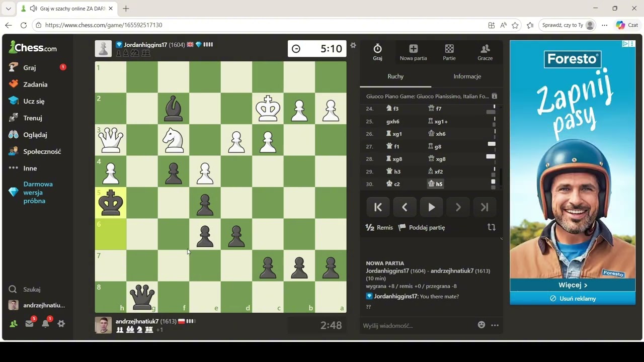Open Oglądaj in sidebar
The height and width of the screenshot is (362, 644).
[35, 135]
